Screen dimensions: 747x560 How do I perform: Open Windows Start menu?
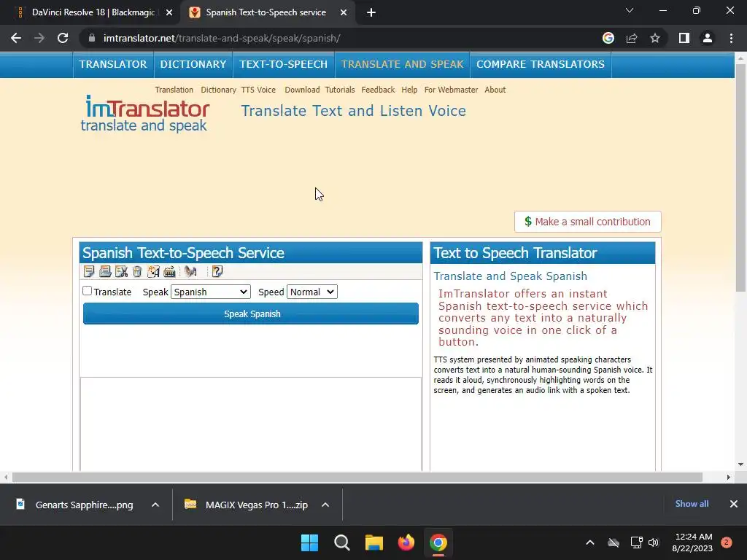pyautogui.click(x=309, y=542)
